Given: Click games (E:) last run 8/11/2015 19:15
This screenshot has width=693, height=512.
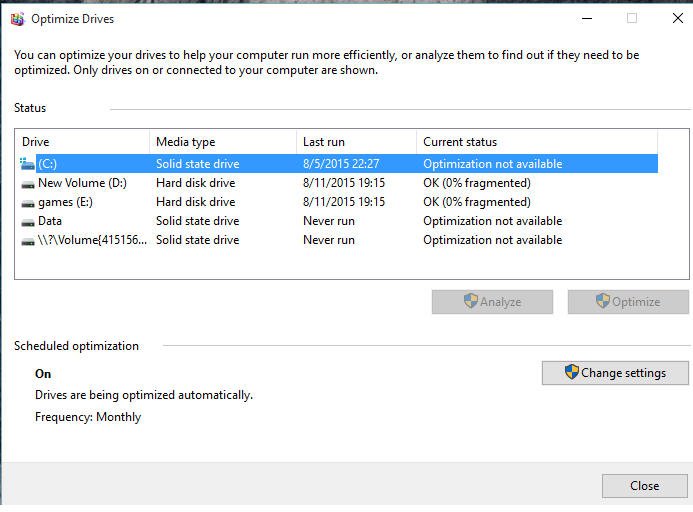Looking at the screenshot, I should click(x=344, y=202).
